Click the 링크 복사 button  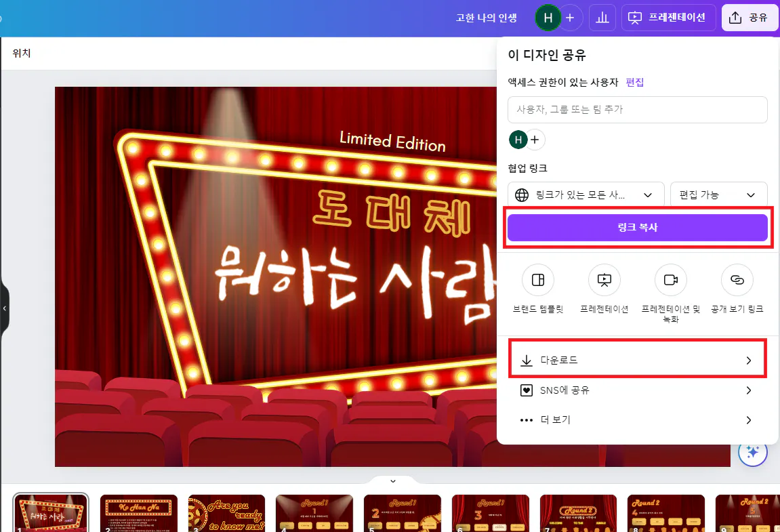pos(637,228)
